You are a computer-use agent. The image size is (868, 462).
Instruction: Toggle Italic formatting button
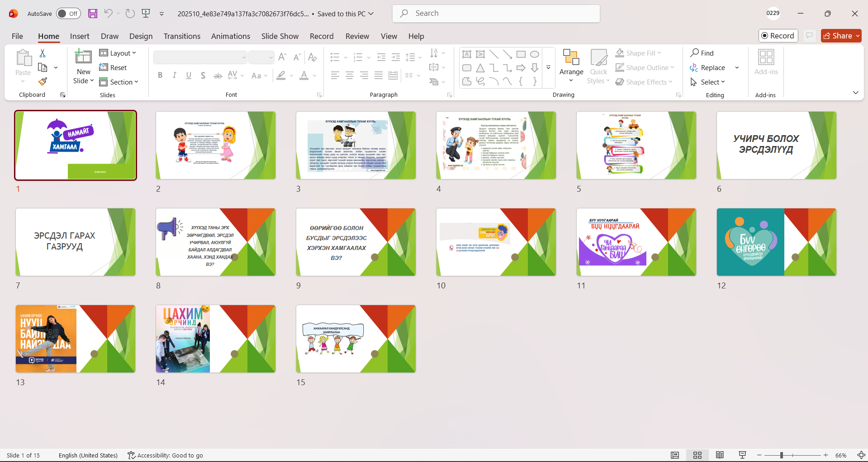(175, 75)
